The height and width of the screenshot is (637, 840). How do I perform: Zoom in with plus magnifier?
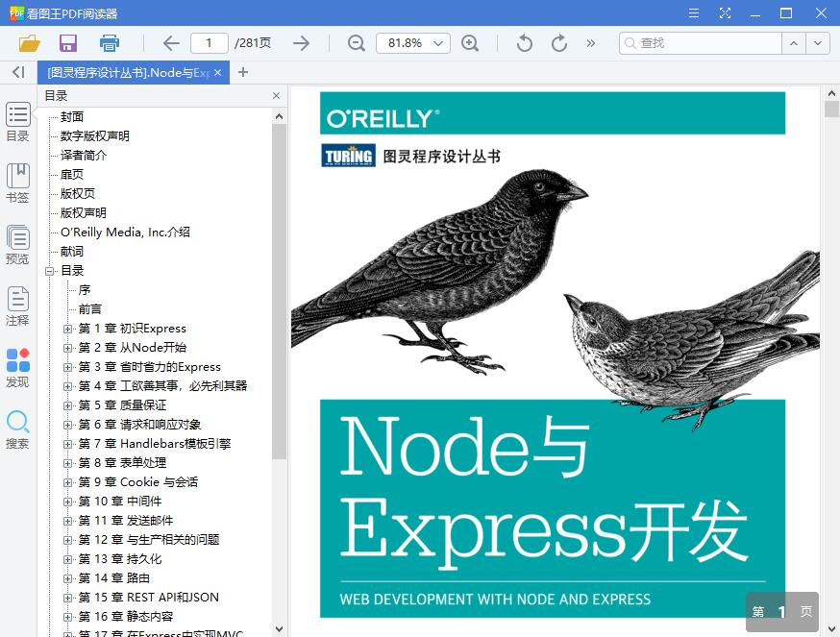tap(470, 43)
